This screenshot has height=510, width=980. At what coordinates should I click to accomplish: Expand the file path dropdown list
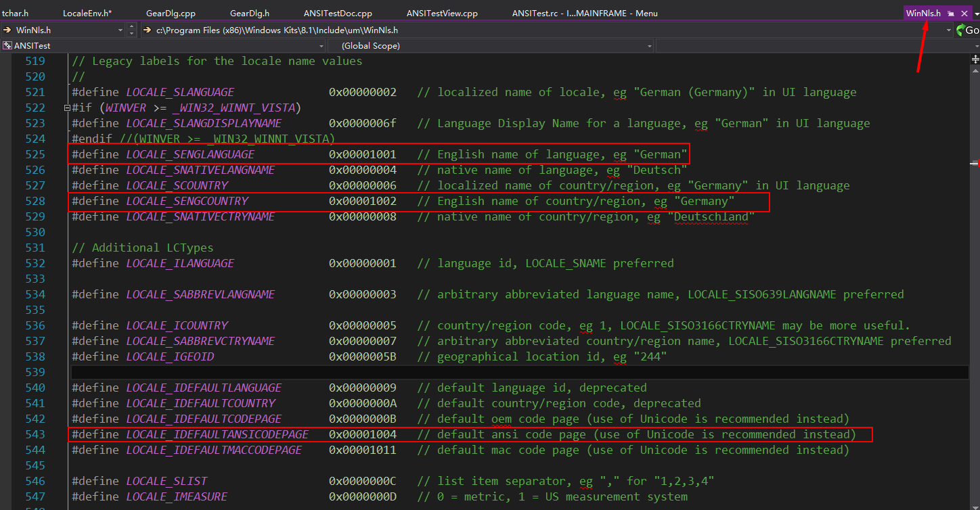tap(948, 30)
